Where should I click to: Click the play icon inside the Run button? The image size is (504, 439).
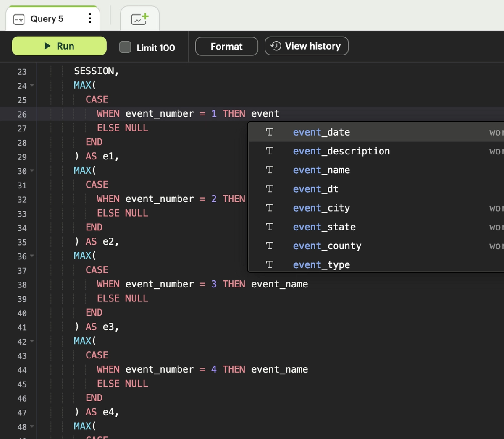pos(47,46)
